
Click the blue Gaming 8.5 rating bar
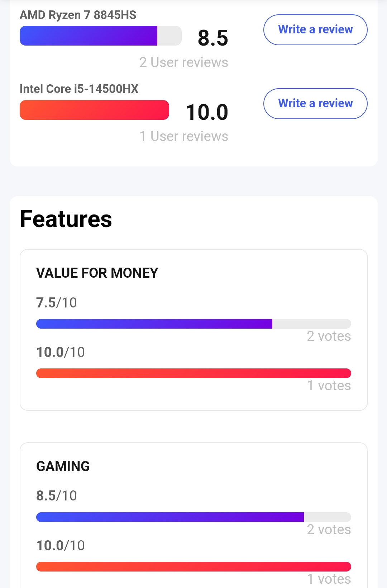point(193,517)
